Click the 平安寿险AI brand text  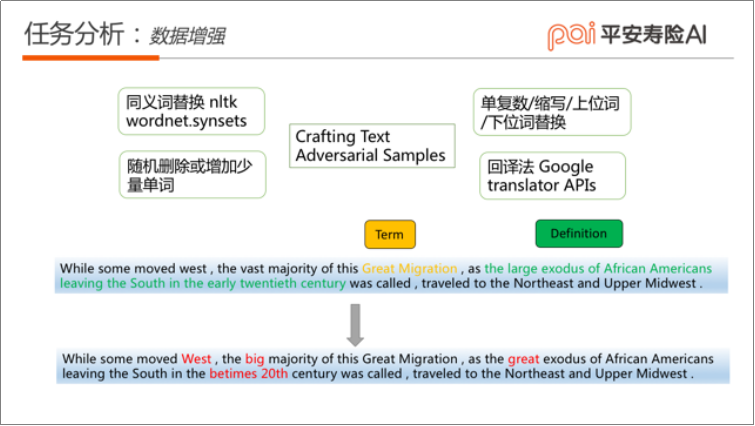(x=653, y=35)
